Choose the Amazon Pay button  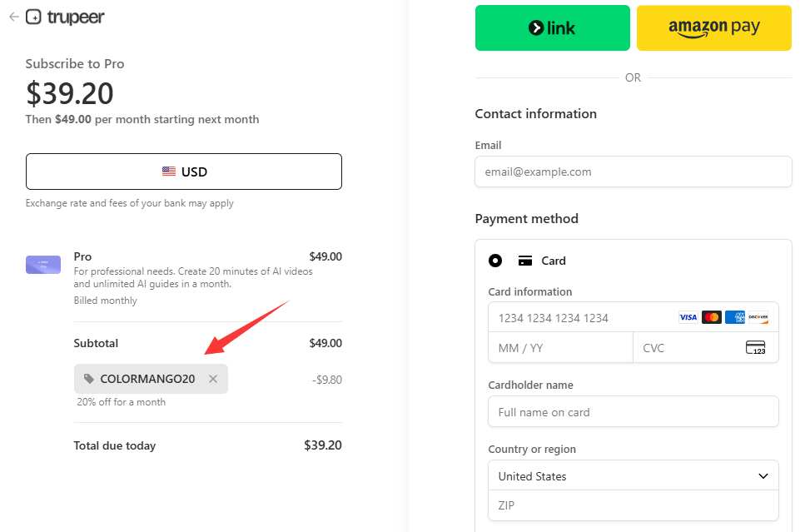pos(714,28)
